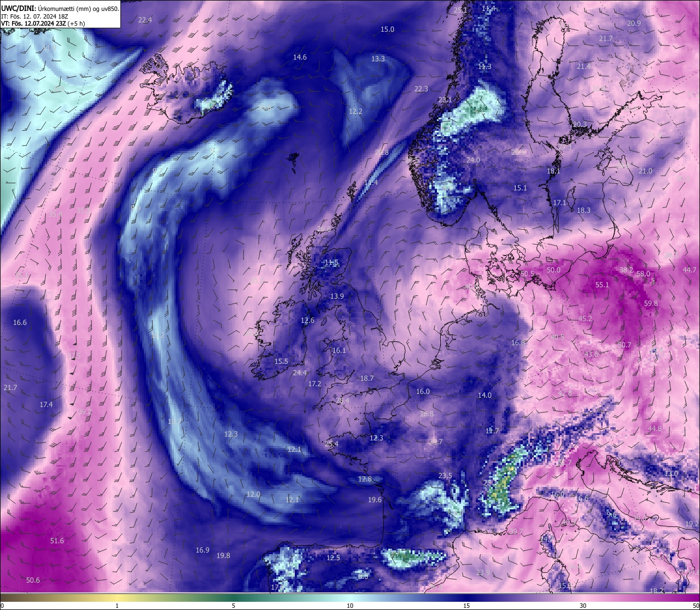This screenshot has width=700, height=610.
Task: Click the 16.8 value on the map
Action: click(x=518, y=343)
